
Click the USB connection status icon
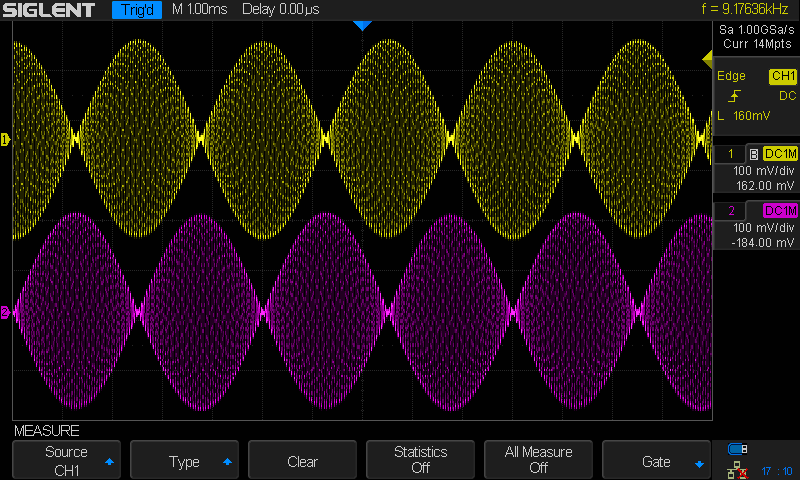coord(739,448)
